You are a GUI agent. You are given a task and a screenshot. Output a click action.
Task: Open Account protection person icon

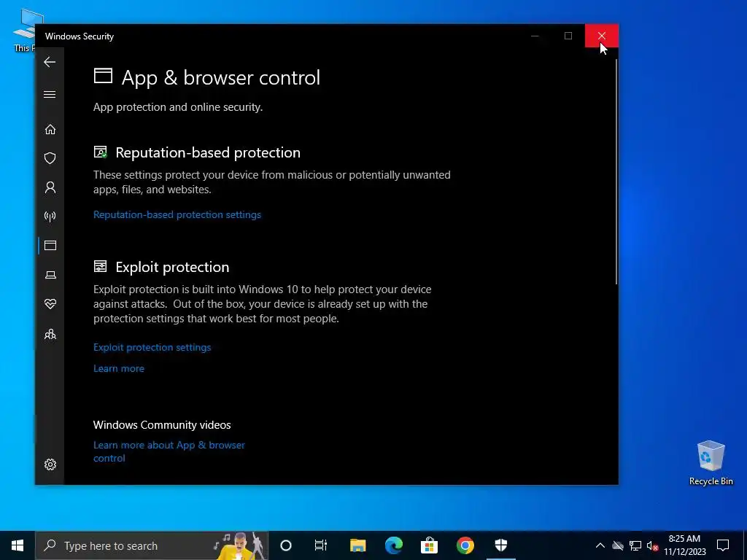50,187
